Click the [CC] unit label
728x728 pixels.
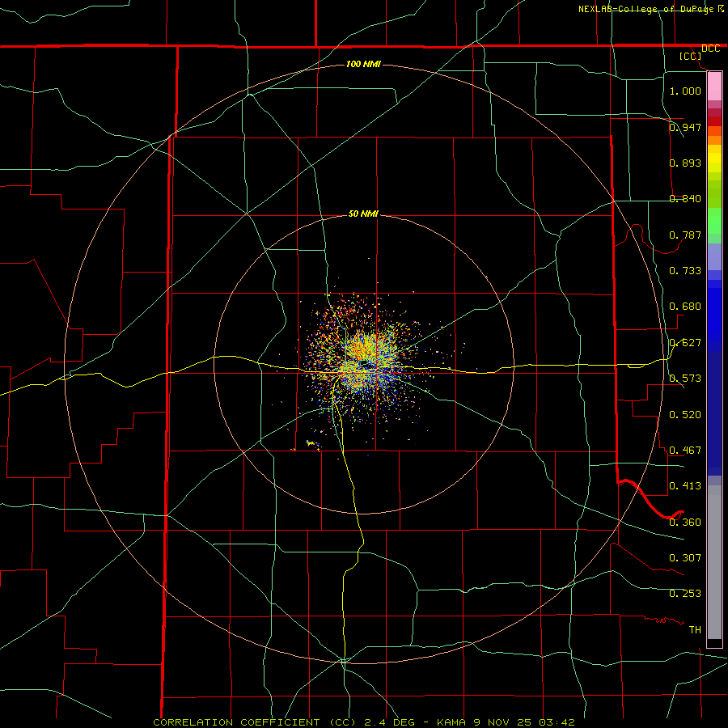coord(691,56)
